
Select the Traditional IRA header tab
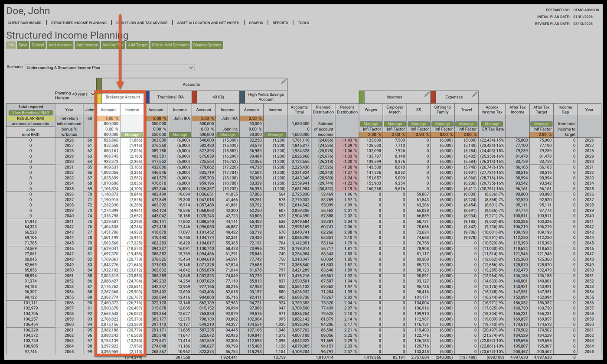click(x=170, y=97)
